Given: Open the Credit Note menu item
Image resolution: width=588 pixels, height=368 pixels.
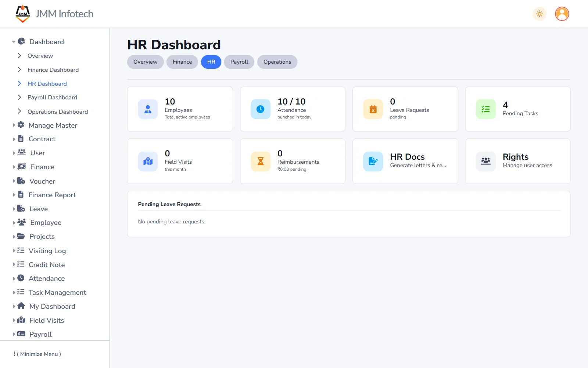Looking at the screenshot, I should click(47, 265).
